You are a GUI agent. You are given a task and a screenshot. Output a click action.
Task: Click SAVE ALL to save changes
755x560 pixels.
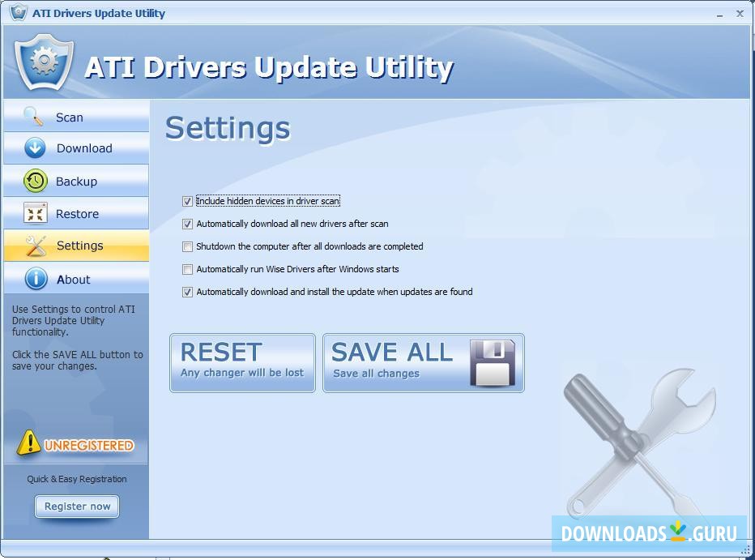(x=421, y=362)
